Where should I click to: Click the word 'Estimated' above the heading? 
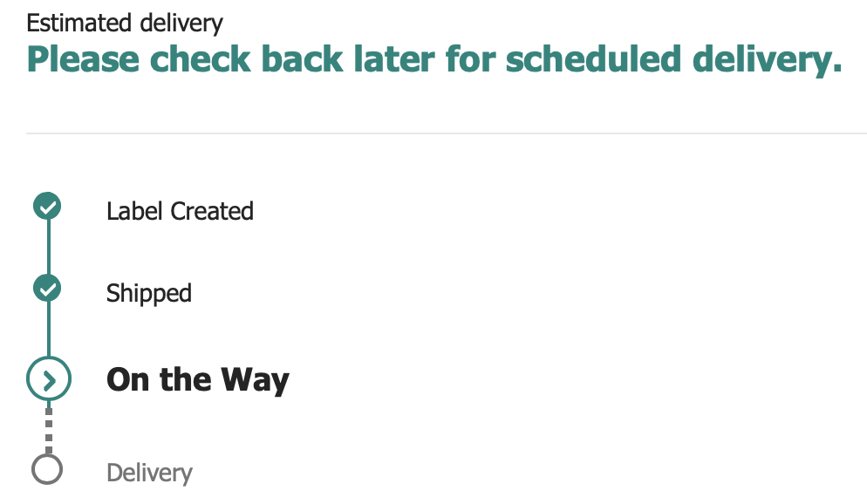pos(79,24)
